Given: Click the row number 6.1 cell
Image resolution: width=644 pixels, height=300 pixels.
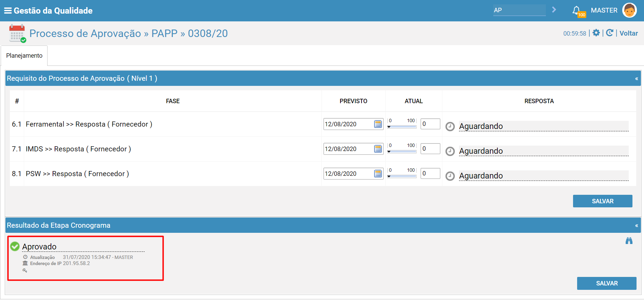Looking at the screenshot, I should (x=17, y=124).
